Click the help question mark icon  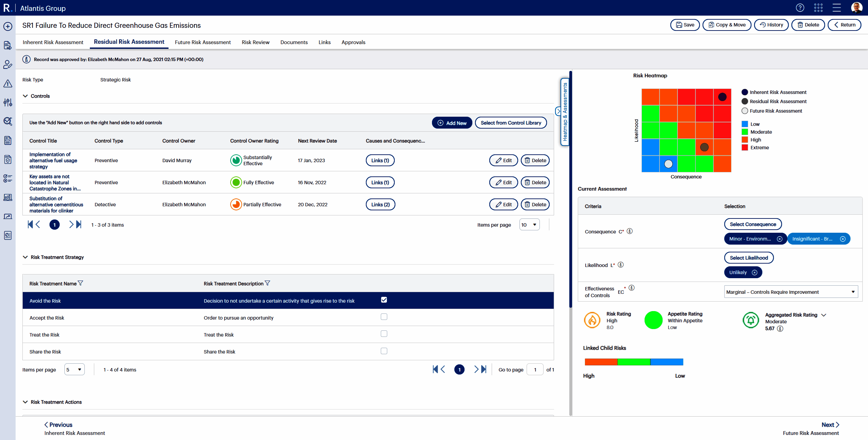(800, 8)
